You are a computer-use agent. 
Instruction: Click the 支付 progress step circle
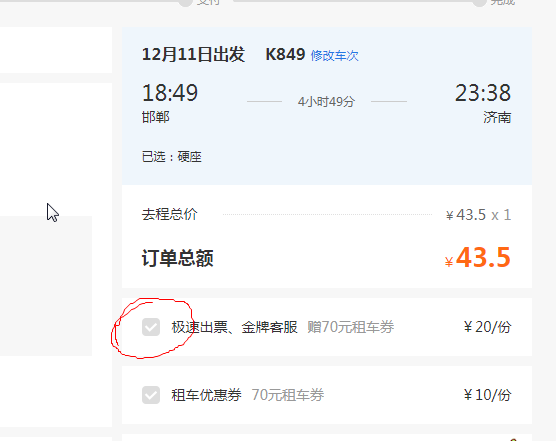point(185,2)
